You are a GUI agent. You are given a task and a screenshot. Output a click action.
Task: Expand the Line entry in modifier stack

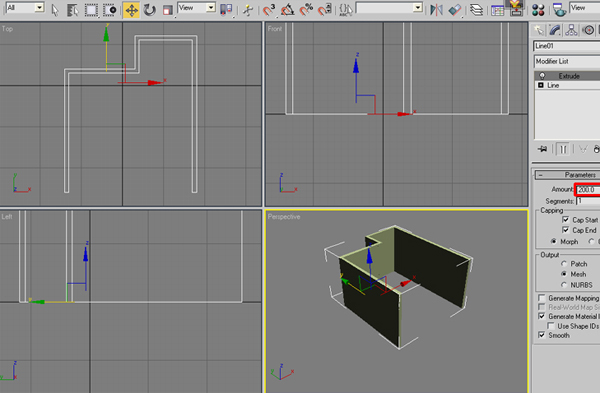[541, 85]
